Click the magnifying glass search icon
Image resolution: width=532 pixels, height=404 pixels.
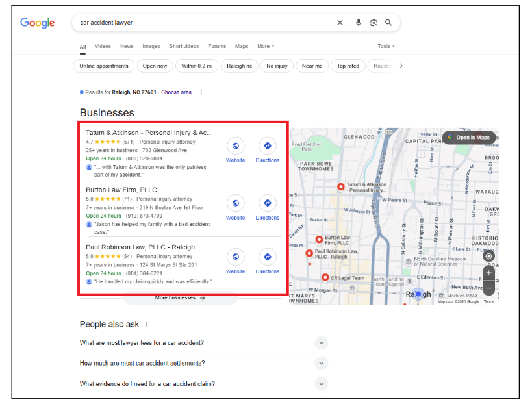[x=388, y=23]
